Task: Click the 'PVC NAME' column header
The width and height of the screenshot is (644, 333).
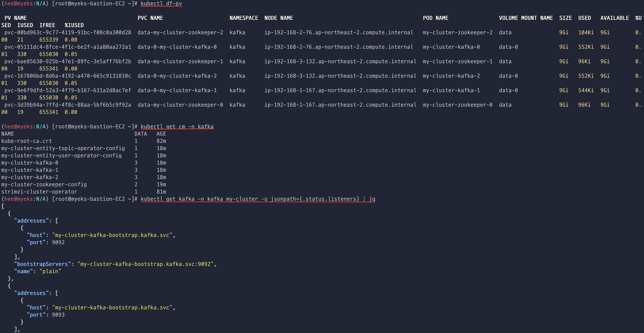Action: pyautogui.click(x=150, y=18)
